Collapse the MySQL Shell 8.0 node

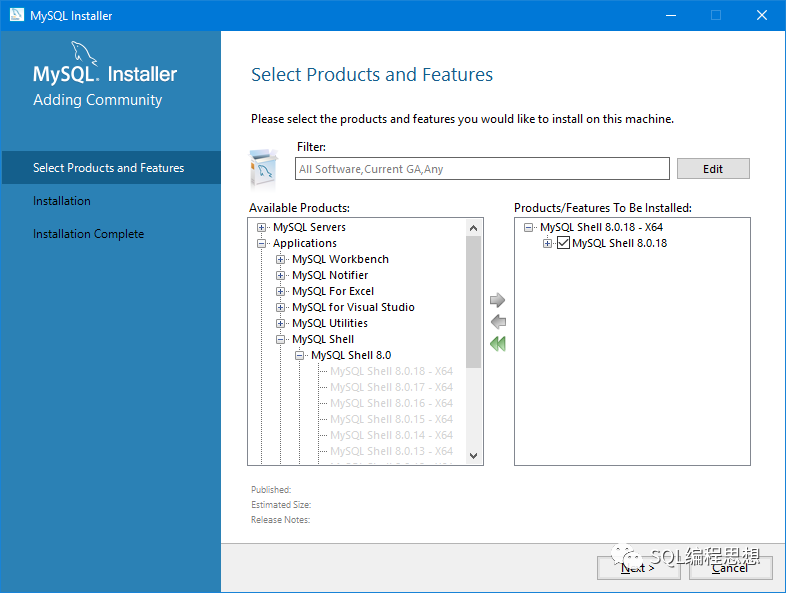(x=299, y=356)
